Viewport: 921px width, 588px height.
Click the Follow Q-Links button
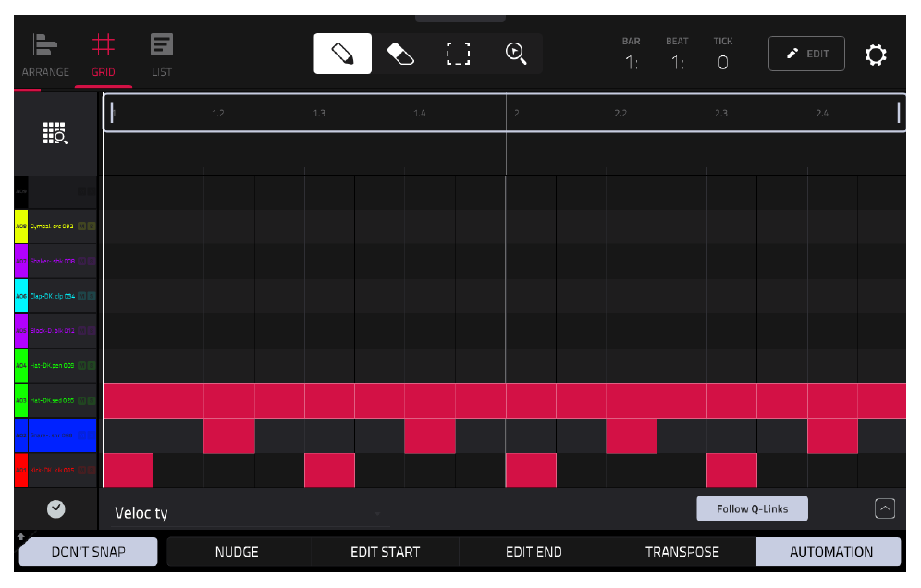click(x=752, y=508)
